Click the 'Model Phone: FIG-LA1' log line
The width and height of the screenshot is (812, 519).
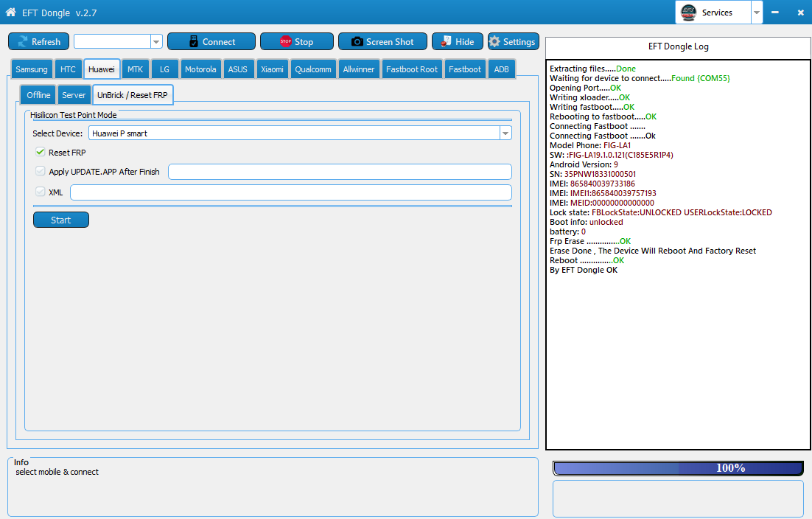coord(590,145)
